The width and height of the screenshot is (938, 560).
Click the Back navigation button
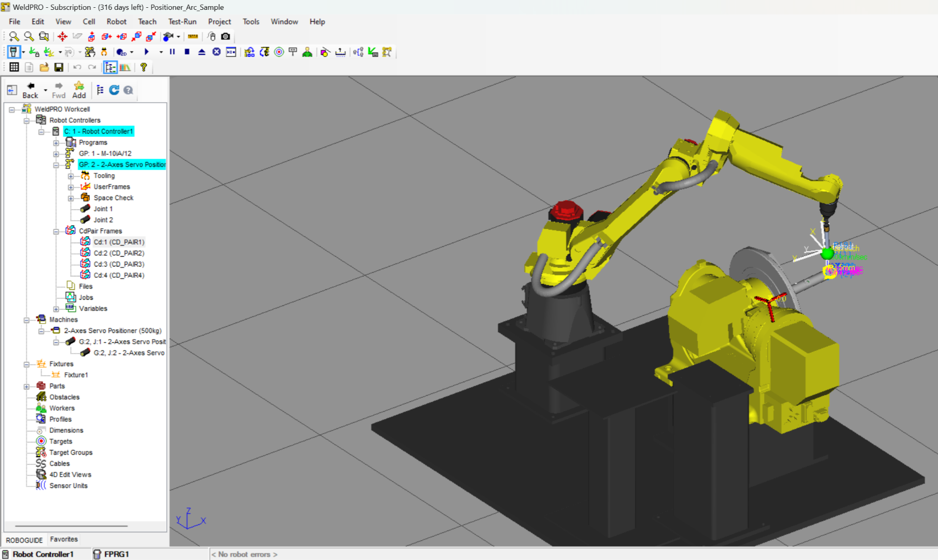click(30, 90)
